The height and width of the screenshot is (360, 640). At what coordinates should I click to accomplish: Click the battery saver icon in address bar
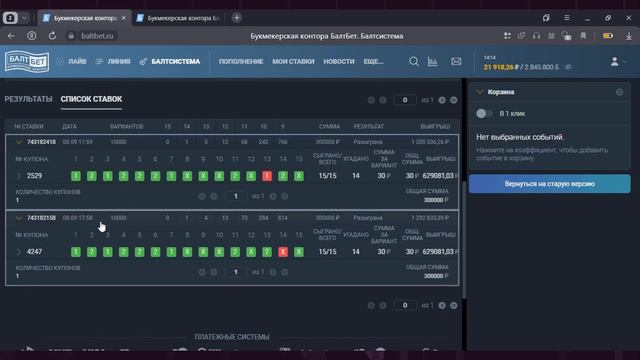(608, 36)
